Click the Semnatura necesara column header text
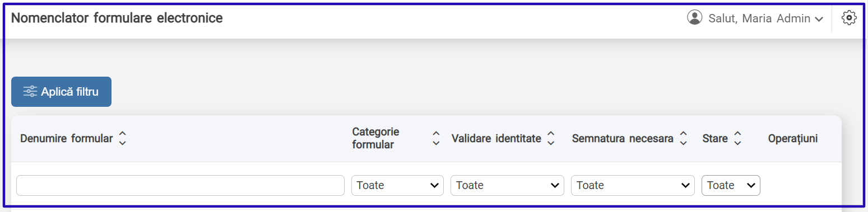The height and width of the screenshot is (212, 868). click(623, 139)
